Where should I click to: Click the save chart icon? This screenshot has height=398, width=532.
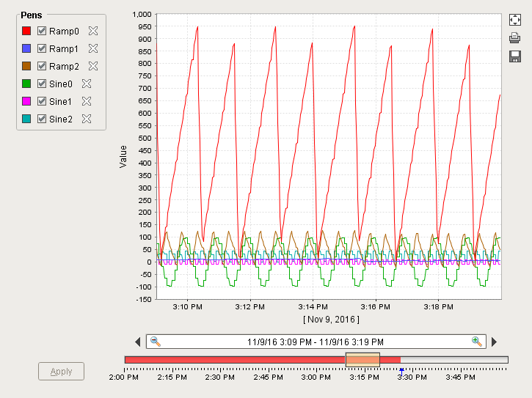click(x=514, y=56)
